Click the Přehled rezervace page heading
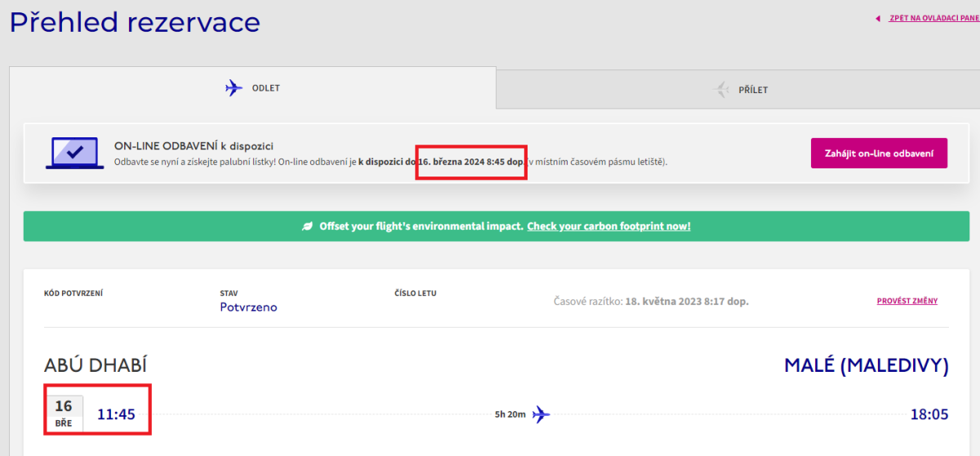This screenshot has width=980, height=456. [135, 22]
